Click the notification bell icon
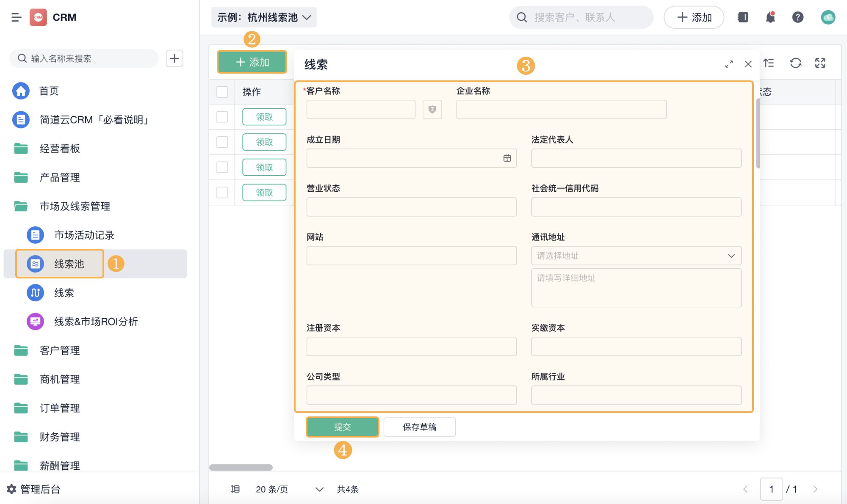The width and height of the screenshot is (847, 504). (x=770, y=17)
